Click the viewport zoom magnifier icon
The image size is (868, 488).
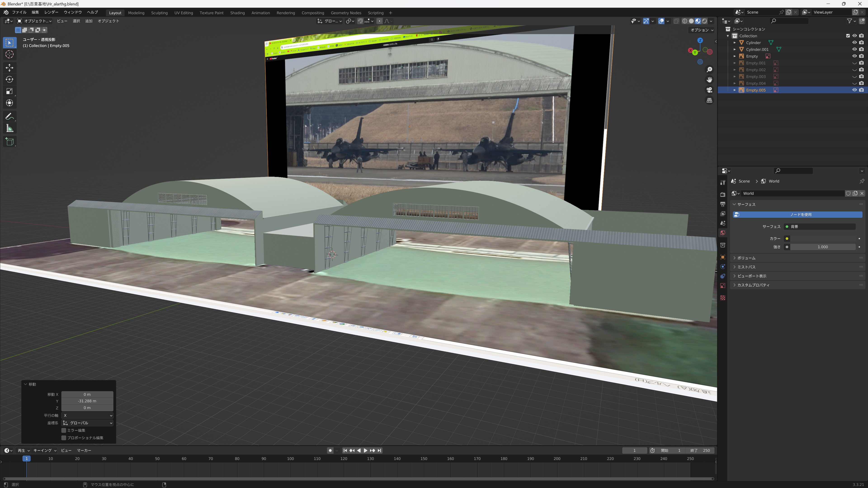709,69
